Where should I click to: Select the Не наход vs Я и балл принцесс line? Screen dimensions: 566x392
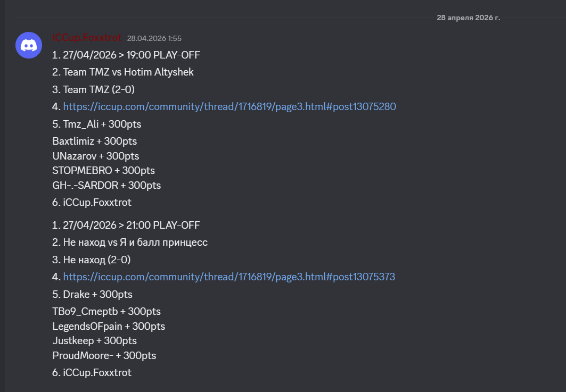pyautogui.click(x=130, y=243)
